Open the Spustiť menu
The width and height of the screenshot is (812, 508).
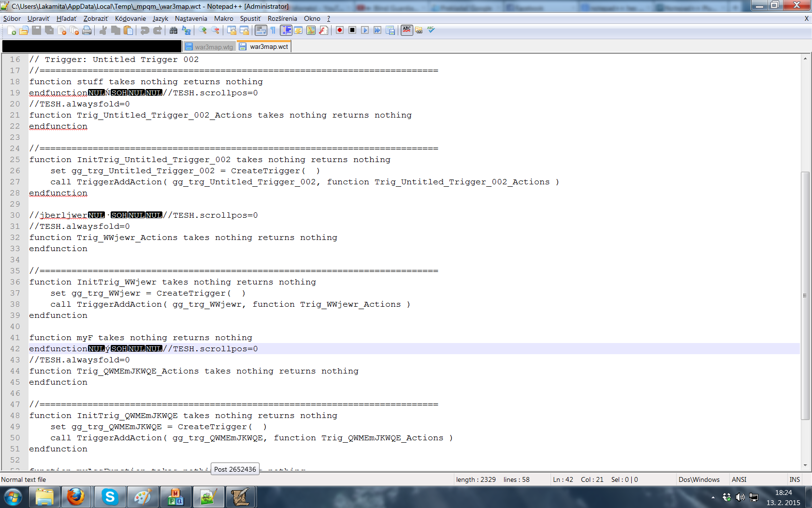(x=250, y=18)
